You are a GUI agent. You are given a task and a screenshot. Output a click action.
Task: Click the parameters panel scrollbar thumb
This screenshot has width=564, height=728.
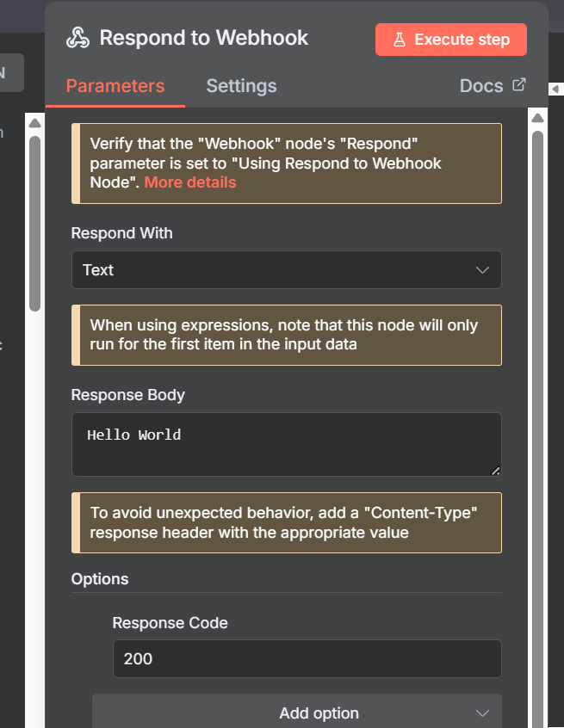click(x=537, y=344)
